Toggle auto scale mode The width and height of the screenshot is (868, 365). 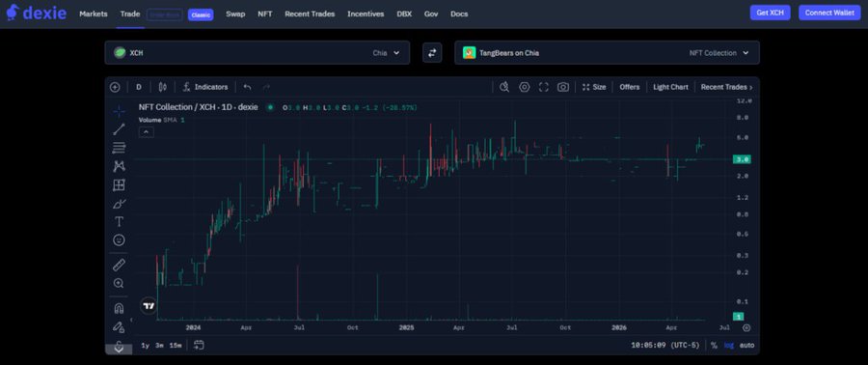pos(746,345)
